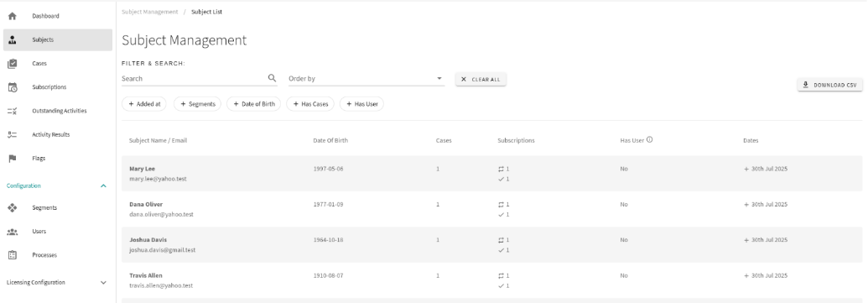
Task: Click Dana Oliver's recurring subscriptions icon
Action: click(501, 205)
